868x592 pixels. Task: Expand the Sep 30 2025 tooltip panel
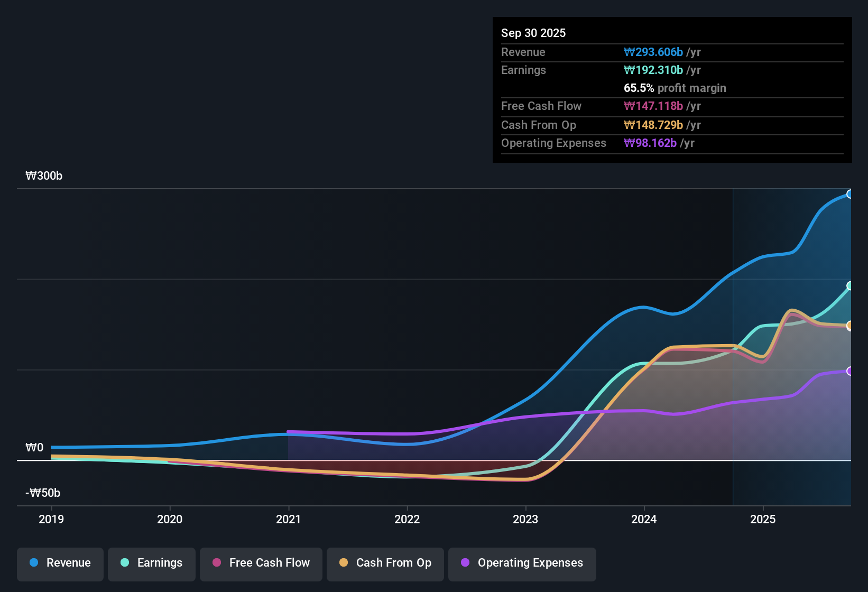coord(533,33)
